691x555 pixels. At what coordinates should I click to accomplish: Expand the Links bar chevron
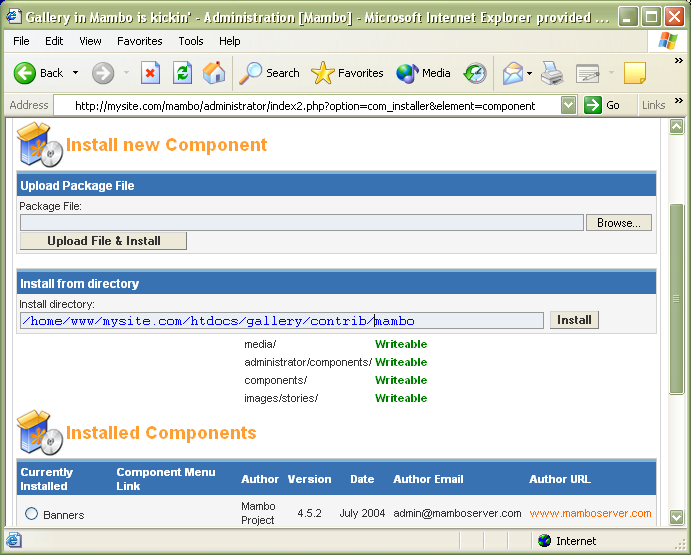pos(679,101)
